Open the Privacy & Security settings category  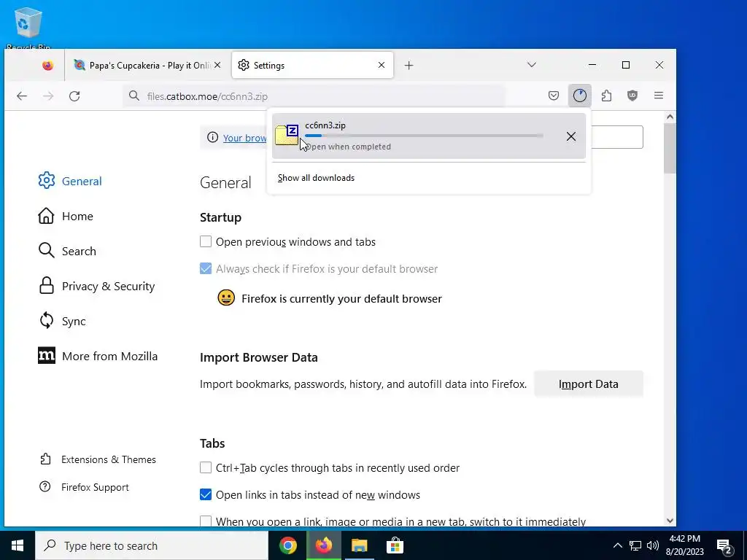click(96, 286)
